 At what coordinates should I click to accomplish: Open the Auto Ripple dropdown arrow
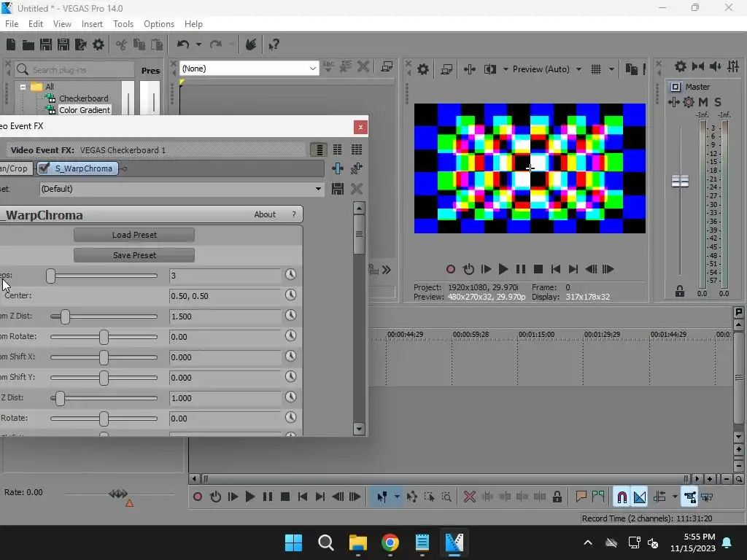(x=675, y=497)
